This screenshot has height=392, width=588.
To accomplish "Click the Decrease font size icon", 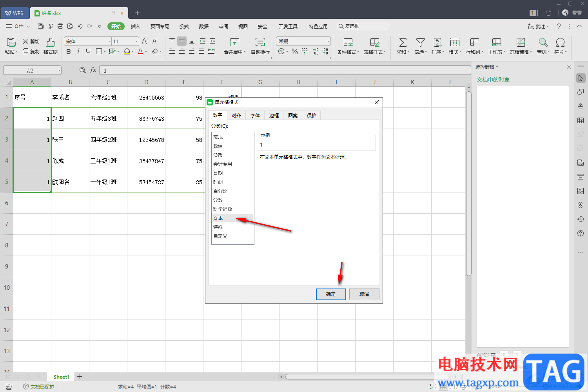I will coord(155,41).
